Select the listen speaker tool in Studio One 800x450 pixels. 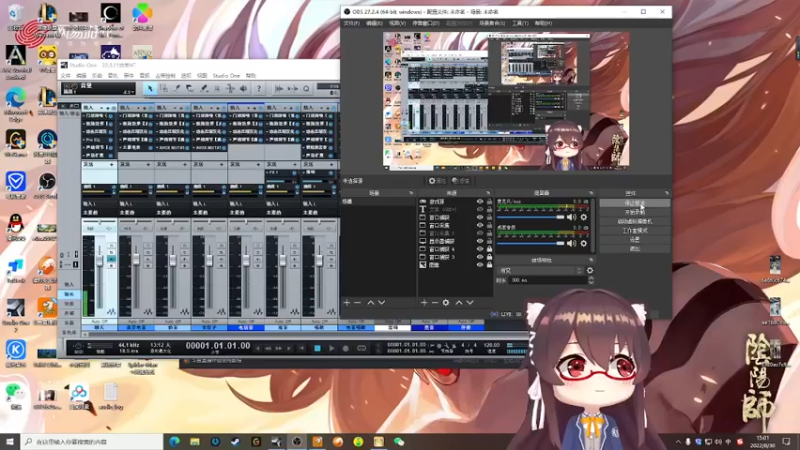pyautogui.click(x=243, y=89)
